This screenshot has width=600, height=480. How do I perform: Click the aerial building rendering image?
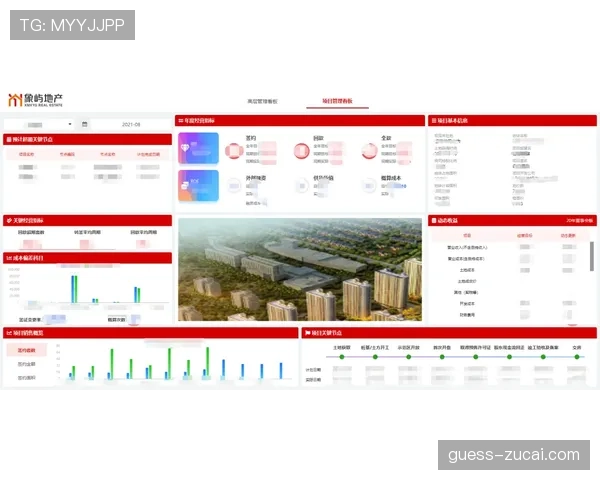(299, 270)
